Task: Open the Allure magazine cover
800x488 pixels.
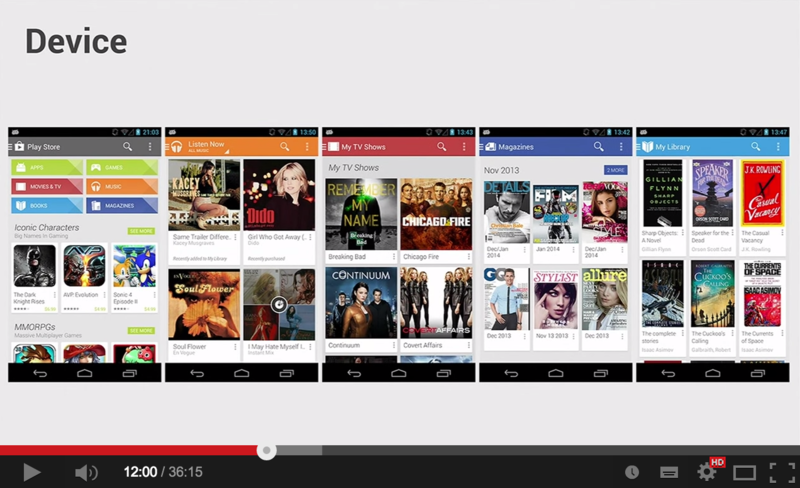Action: pos(605,299)
